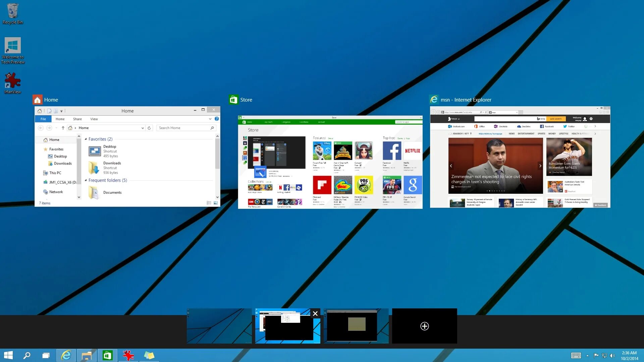The image size is (644, 362).
Task: Select the Store window preview
Action: pos(330,162)
